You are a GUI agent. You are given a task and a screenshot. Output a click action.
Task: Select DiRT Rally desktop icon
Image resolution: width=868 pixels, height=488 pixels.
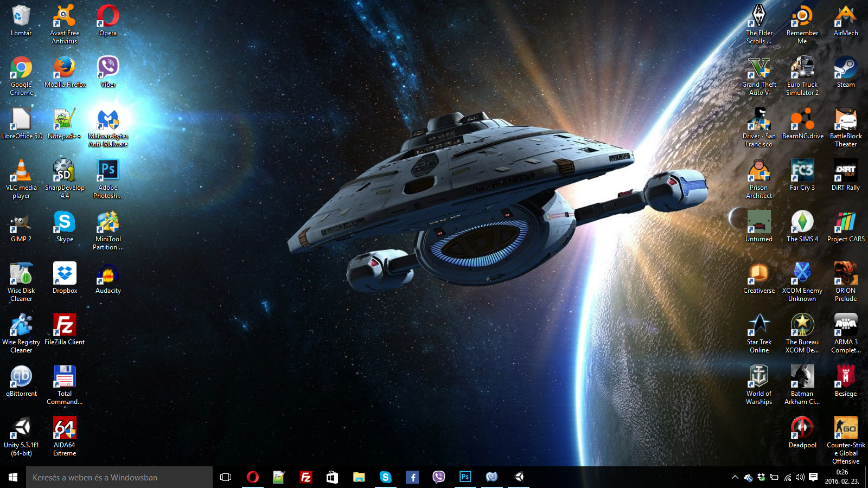pos(846,175)
